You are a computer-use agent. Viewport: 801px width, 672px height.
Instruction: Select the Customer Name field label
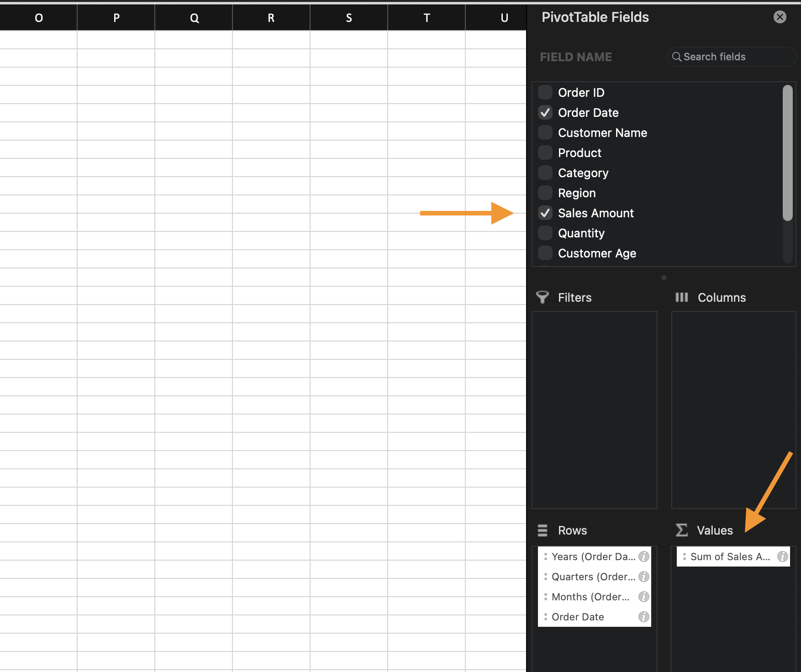tap(602, 133)
